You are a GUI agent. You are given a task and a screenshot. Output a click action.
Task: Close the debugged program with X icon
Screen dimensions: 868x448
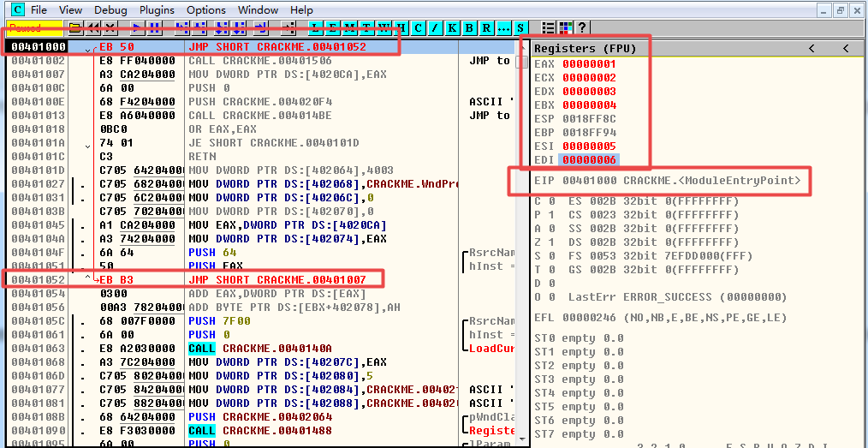click(x=110, y=27)
